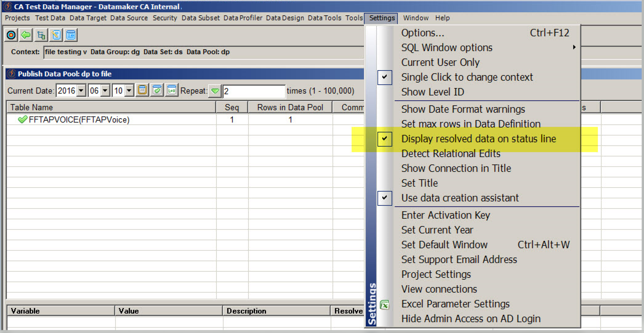Select Options... from Settings menu
Image resolution: width=644 pixels, height=333 pixels.
click(x=422, y=33)
